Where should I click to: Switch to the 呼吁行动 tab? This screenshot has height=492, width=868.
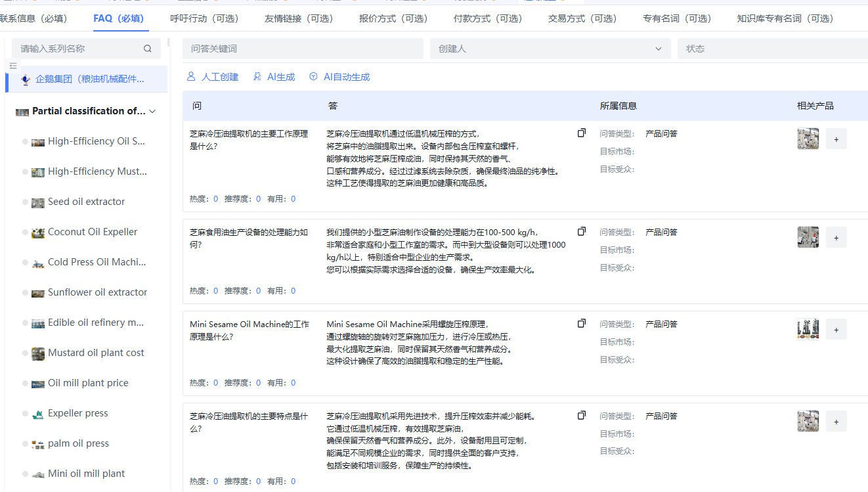(204, 18)
